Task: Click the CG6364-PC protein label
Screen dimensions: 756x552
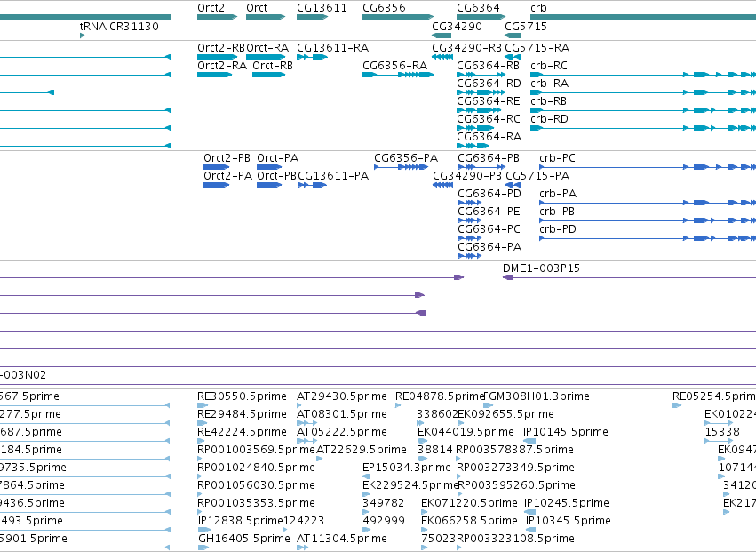Action: coord(489,229)
